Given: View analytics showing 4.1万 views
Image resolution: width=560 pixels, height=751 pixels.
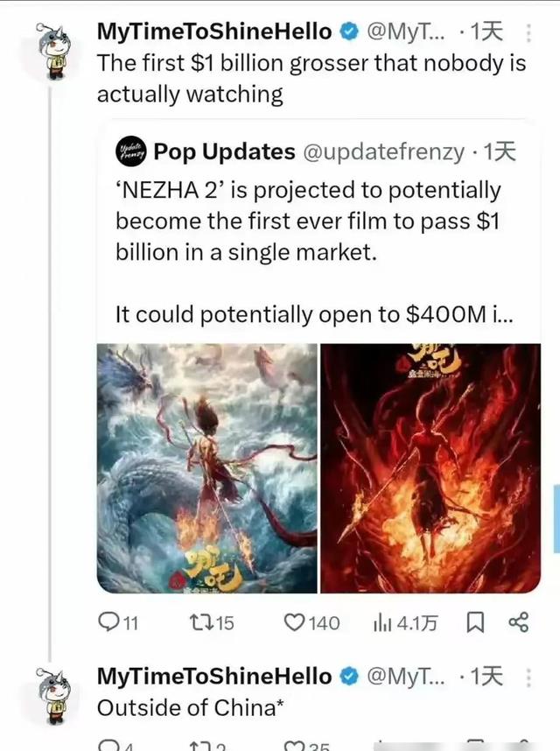Looking at the screenshot, I should pos(405,622).
